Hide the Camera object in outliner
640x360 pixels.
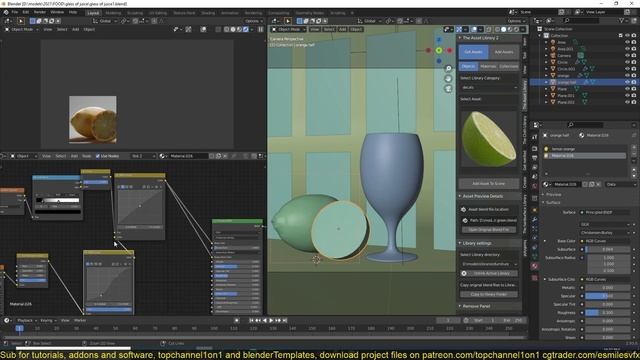(x=627, y=56)
